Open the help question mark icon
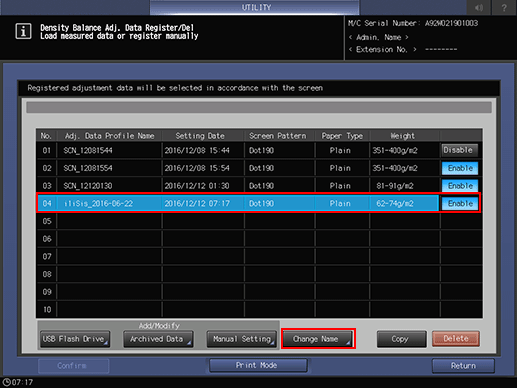The image size is (517, 388). tap(504, 7)
